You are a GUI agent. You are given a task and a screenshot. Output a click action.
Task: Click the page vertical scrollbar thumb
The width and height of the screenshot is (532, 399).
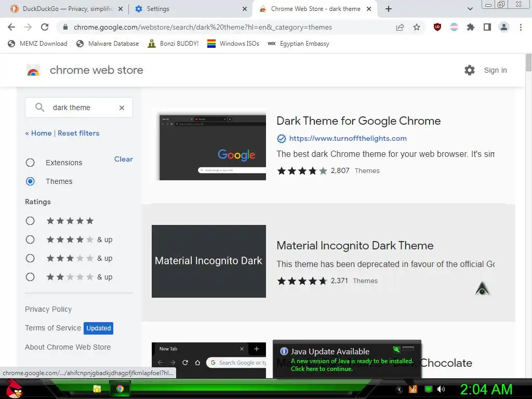(x=528, y=63)
